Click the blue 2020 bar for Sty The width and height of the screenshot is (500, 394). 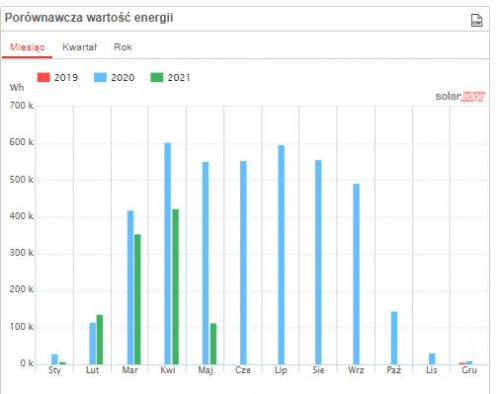55,359
